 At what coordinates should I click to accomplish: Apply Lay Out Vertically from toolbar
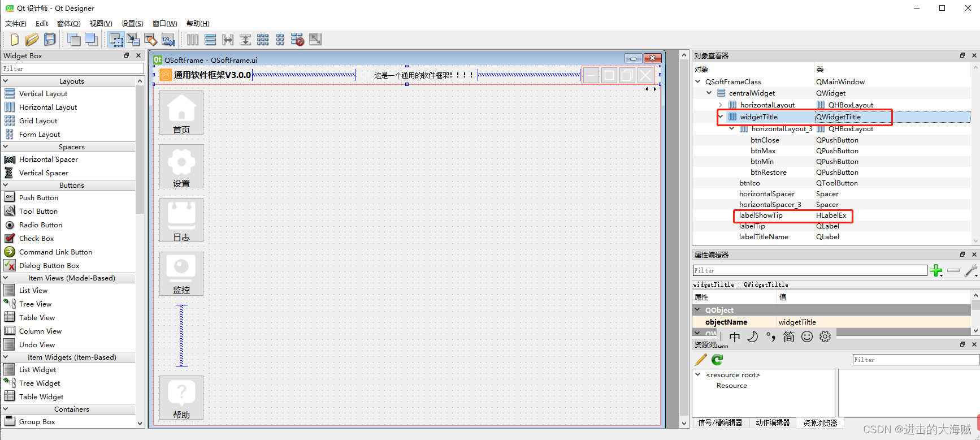tap(210, 40)
